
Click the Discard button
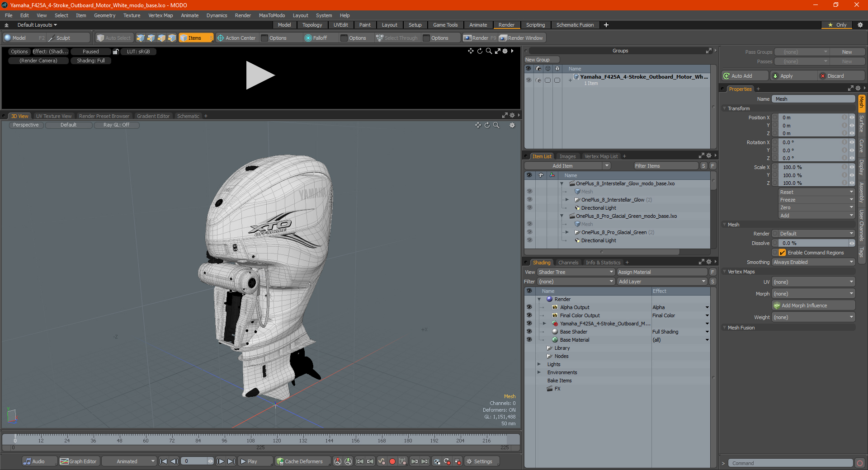[841, 76]
